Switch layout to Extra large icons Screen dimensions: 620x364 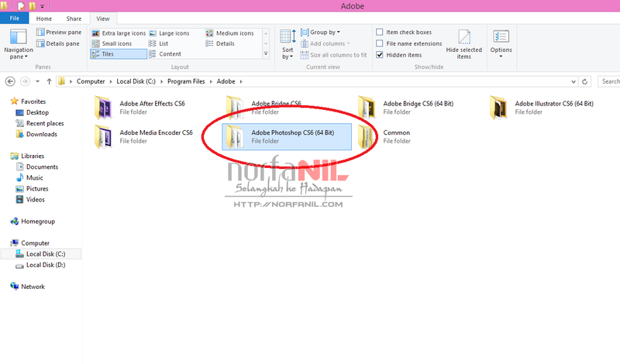pos(119,33)
